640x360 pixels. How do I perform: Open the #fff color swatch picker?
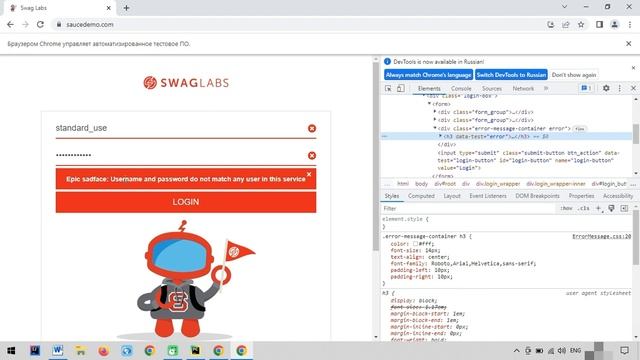(x=415, y=244)
